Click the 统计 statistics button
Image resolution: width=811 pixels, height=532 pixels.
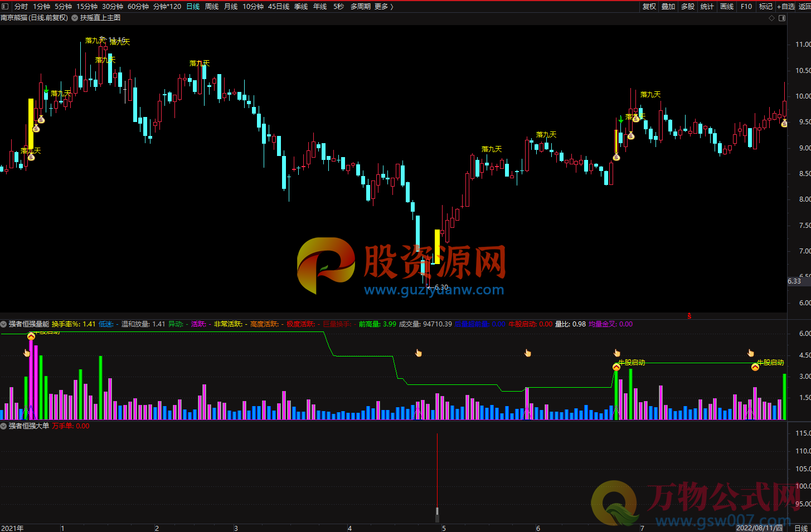click(x=707, y=6)
